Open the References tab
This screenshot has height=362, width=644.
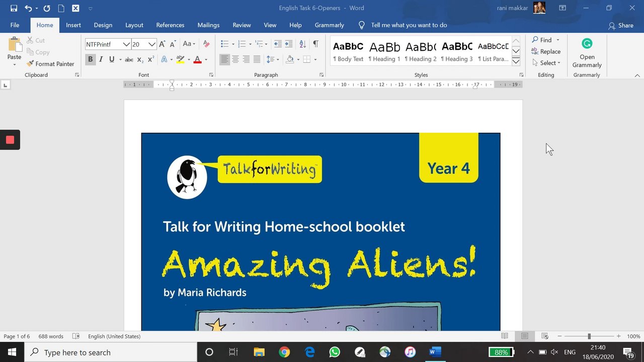pos(170,25)
